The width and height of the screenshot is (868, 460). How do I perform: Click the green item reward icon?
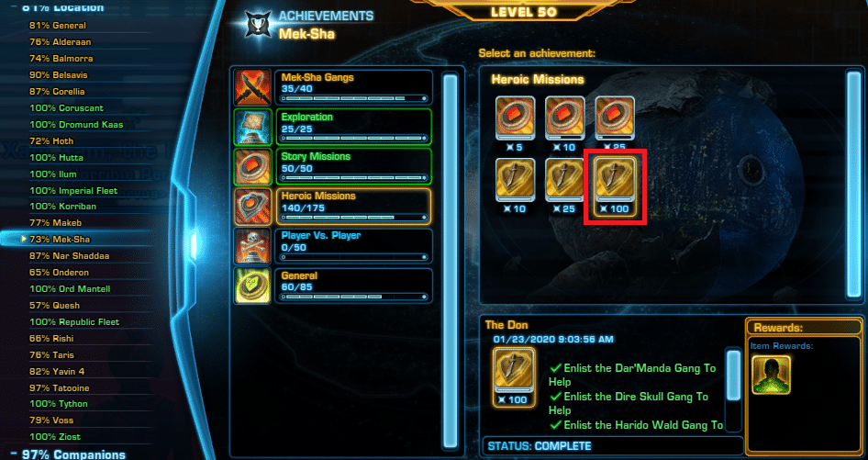coord(771,375)
